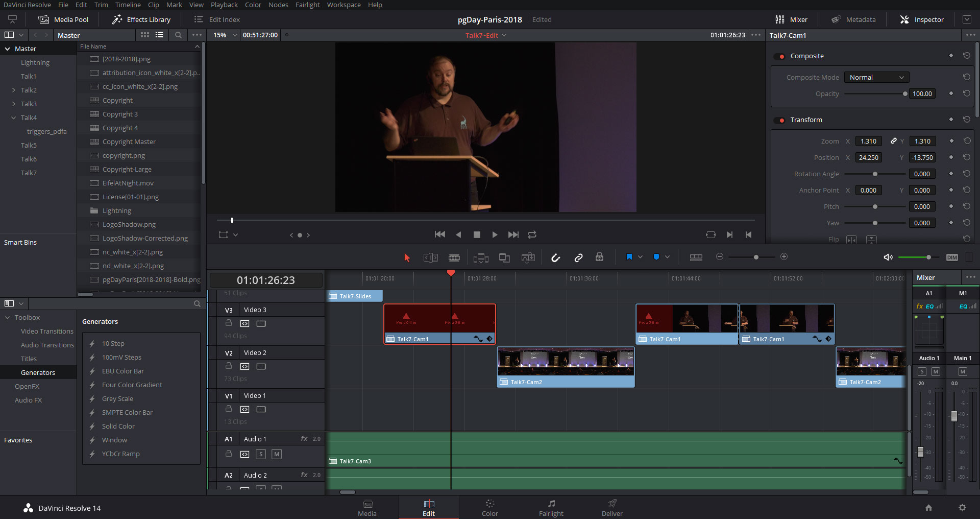This screenshot has height=519, width=980.
Task: Toggle the Inspector panel
Action: pos(922,19)
